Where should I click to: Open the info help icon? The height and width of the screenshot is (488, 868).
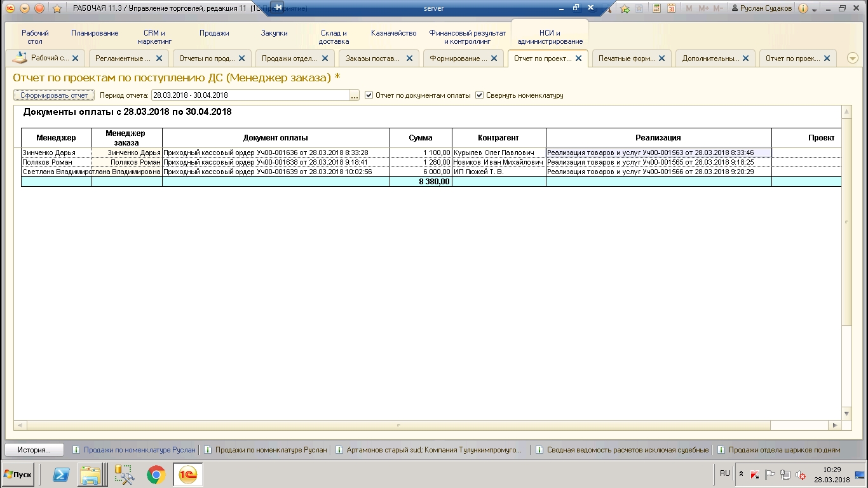(803, 8)
